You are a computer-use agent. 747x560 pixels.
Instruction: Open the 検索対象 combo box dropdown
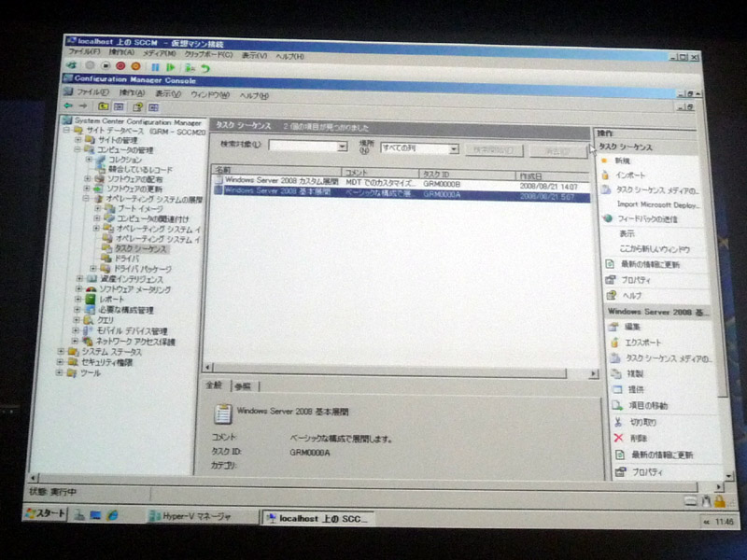point(342,147)
